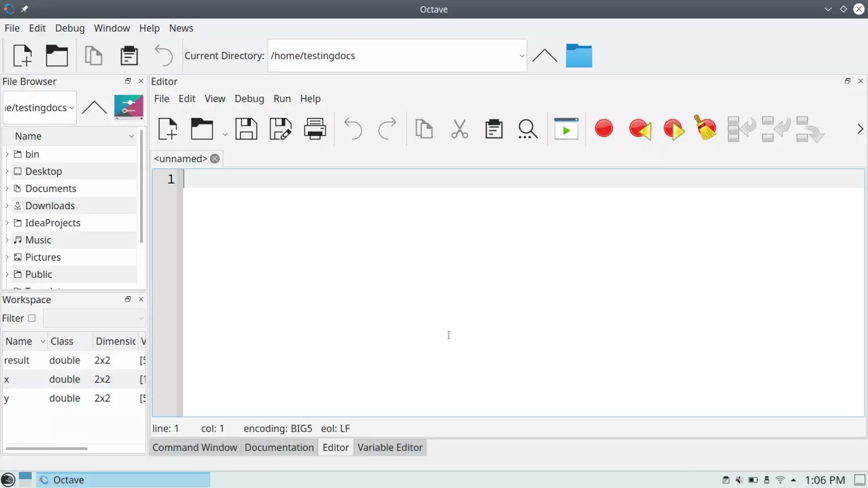
Task: Run the script using the Run toolbar icon
Action: (566, 129)
